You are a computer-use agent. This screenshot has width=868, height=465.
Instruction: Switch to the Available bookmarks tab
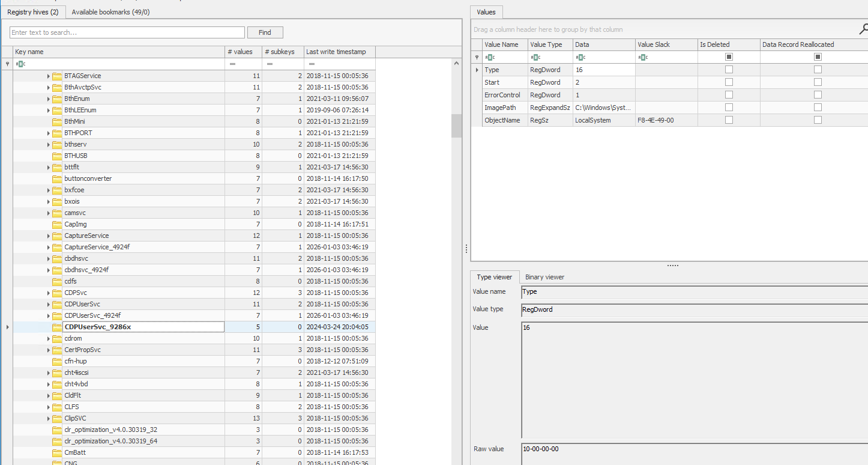coord(110,12)
